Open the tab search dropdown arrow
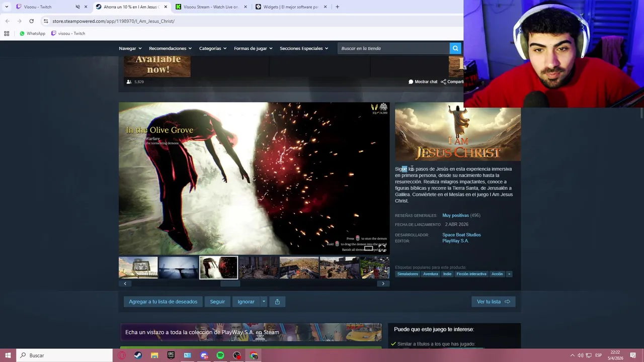The height and width of the screenshot is (362, 644). (x=7, y=7)
